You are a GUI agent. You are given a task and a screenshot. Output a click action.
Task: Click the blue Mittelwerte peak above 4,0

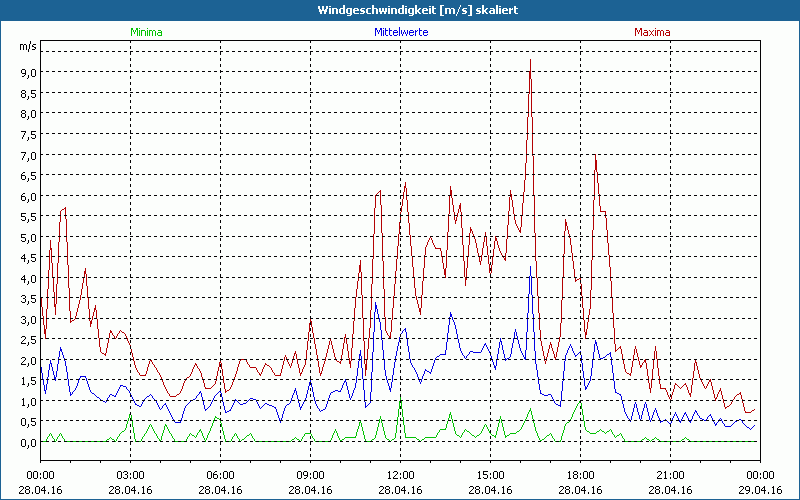point(531,267)
